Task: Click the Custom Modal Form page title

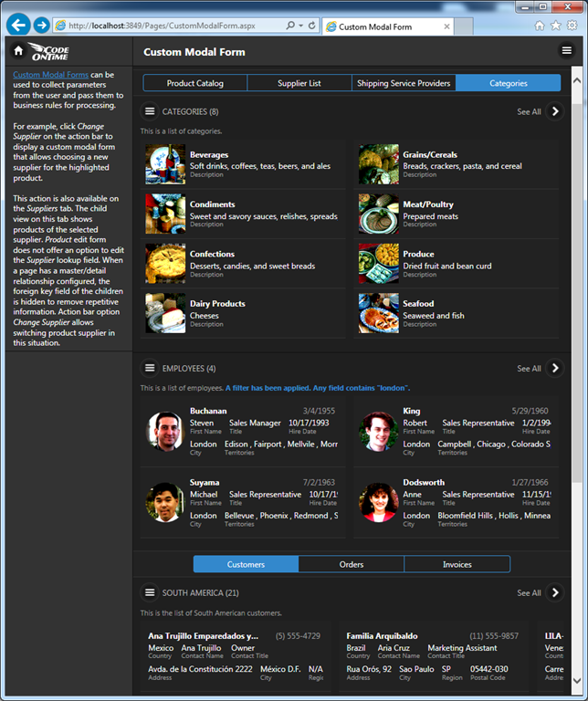Action: (194, 52)
